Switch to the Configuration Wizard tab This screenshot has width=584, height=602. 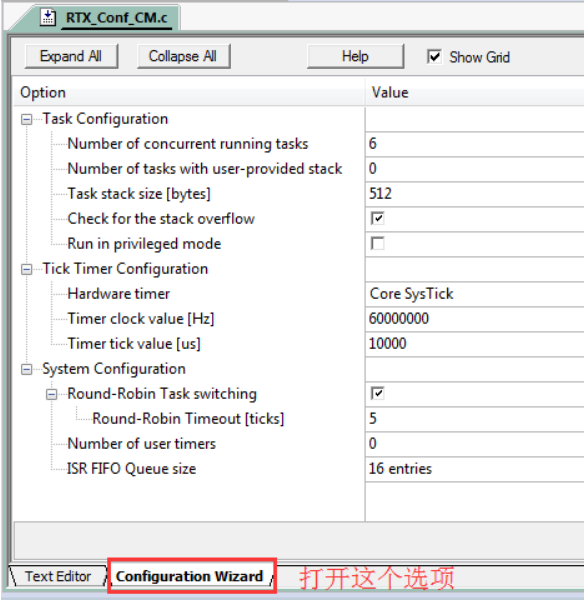coord(189,576)
